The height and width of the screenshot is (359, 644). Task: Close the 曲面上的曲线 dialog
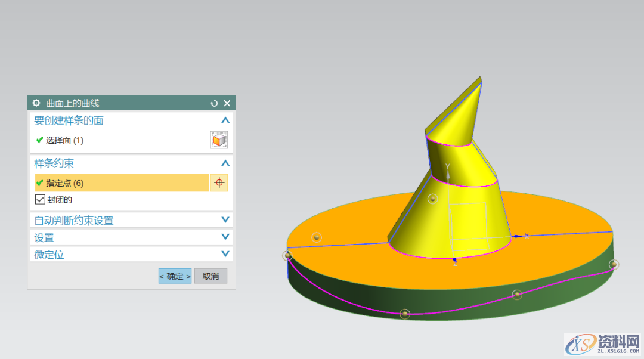227,103
